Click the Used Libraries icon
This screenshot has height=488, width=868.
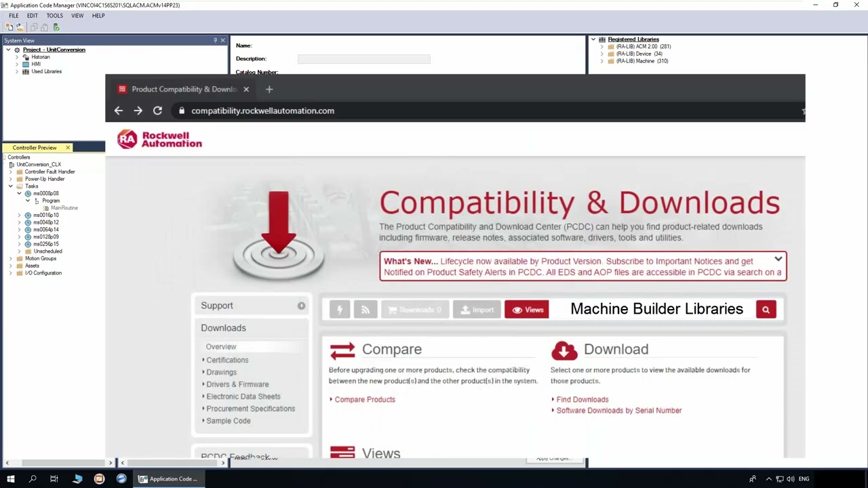click(26, 71)
